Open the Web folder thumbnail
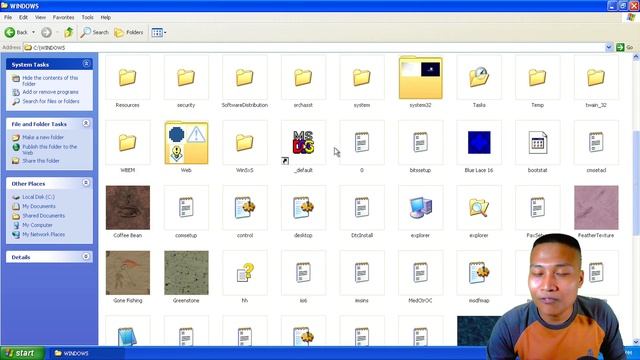This screenshot has width=640, height=360. tap(186, 142)
